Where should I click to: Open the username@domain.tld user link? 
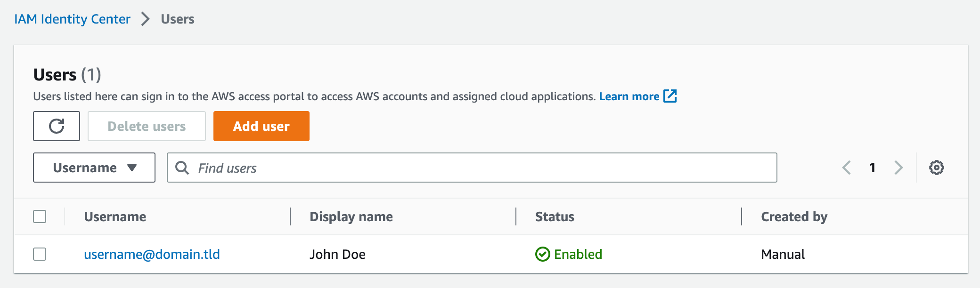coord(152,254)
